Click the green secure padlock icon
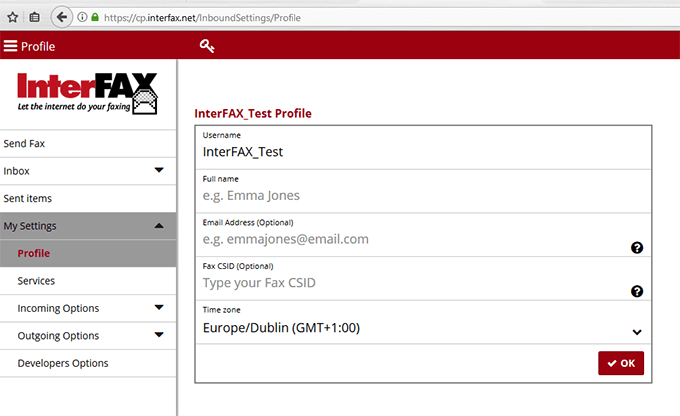Viewport: 680px width, 416px height. [95, 17]
